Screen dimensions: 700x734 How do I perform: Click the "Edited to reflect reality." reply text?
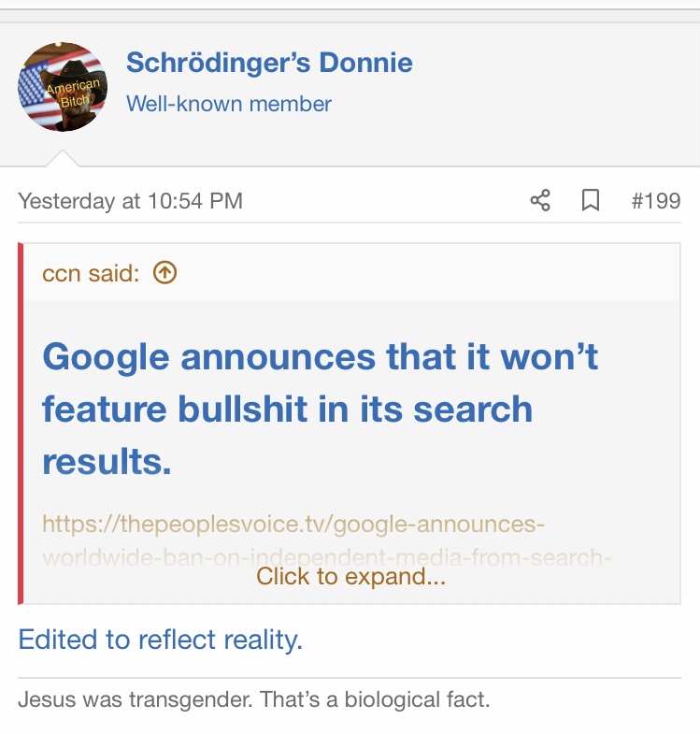click(161, 640)
